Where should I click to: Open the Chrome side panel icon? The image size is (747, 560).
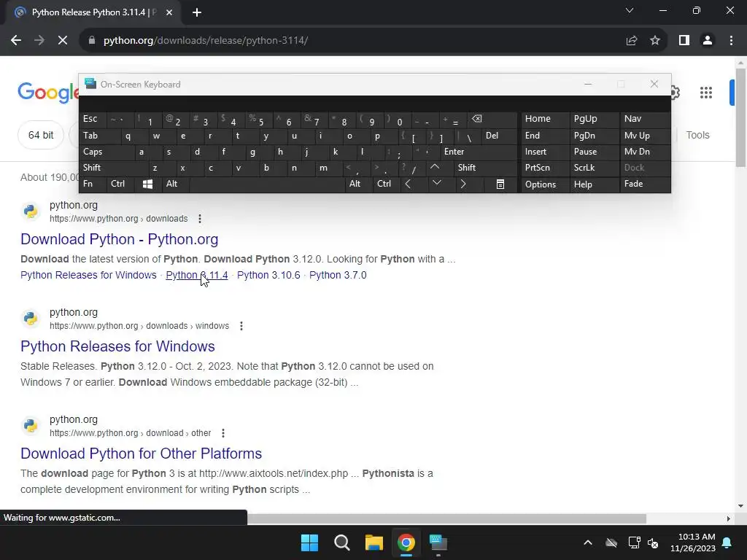click(x=684, y=41)
